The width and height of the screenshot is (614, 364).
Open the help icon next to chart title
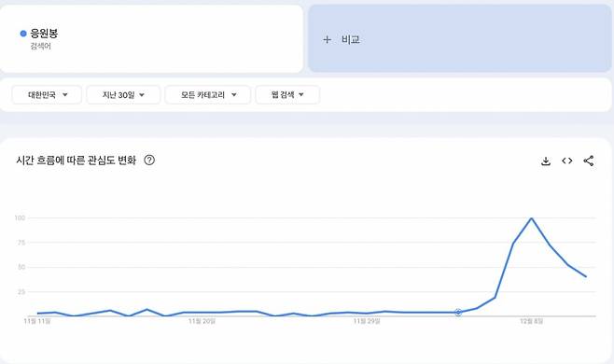click(149, 160)
